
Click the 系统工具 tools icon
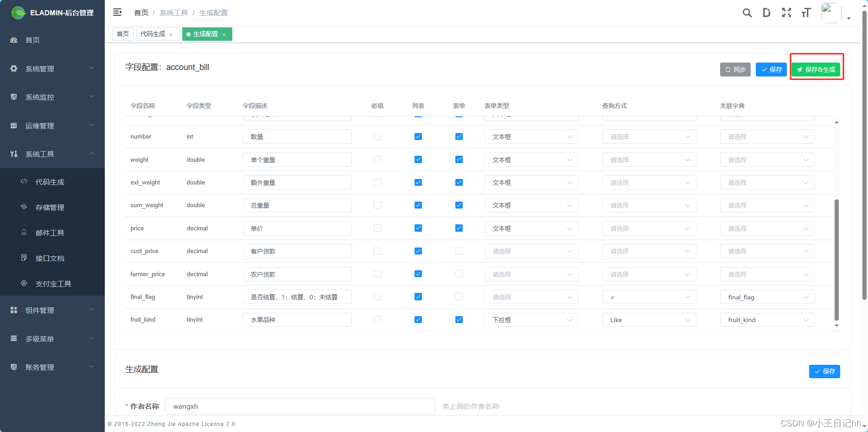tap(14, 154)
